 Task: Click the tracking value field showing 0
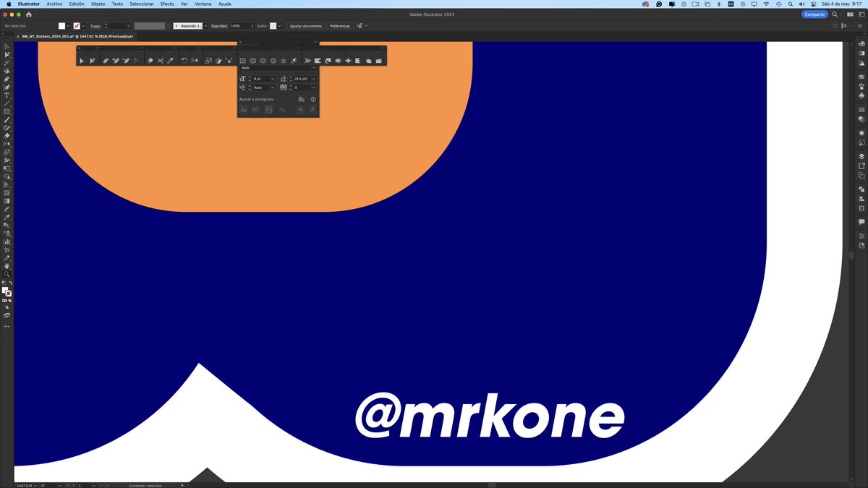click(x=302, y=87)
